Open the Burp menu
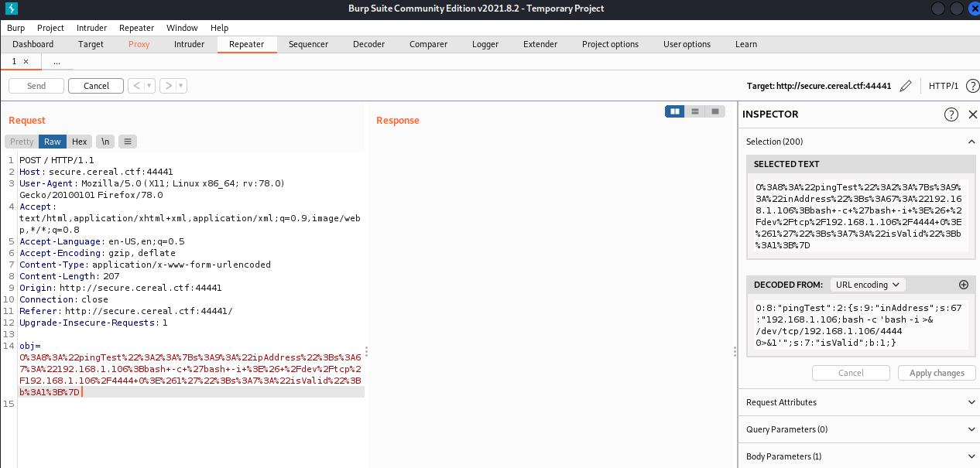The height and width of the screenshot is (468, 980). [15, 28]
